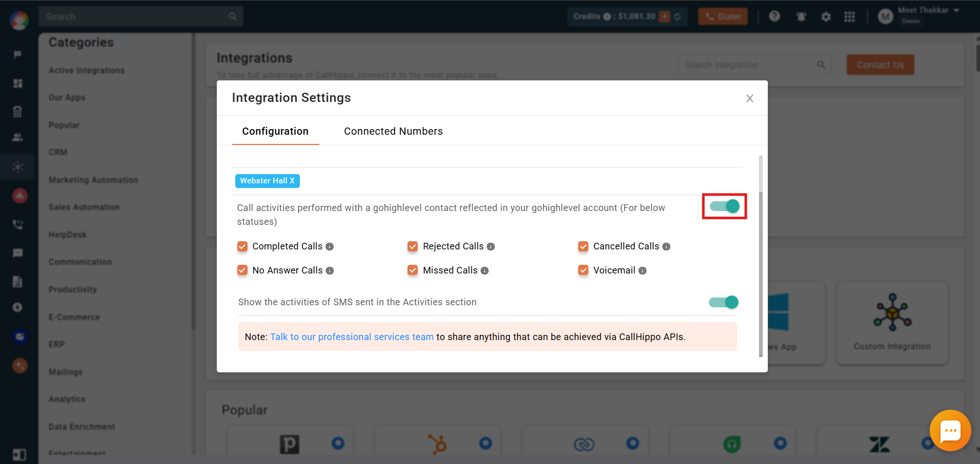Image resolution: width=980 pixels, height=464 pixels.
Task: Click the Search Integration input field
Action: pyautogui.click(x=754, y=65)
